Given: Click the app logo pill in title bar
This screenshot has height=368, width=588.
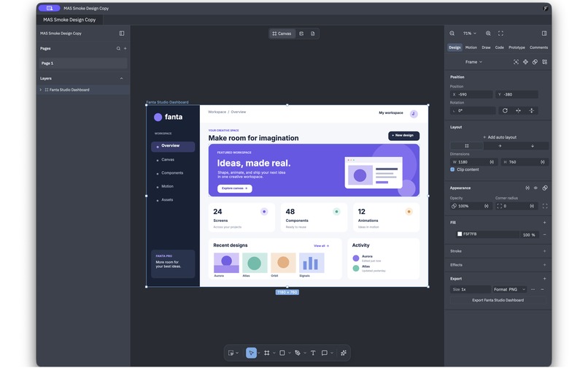Looking at the screenshot, I should (x=49, y=8).
